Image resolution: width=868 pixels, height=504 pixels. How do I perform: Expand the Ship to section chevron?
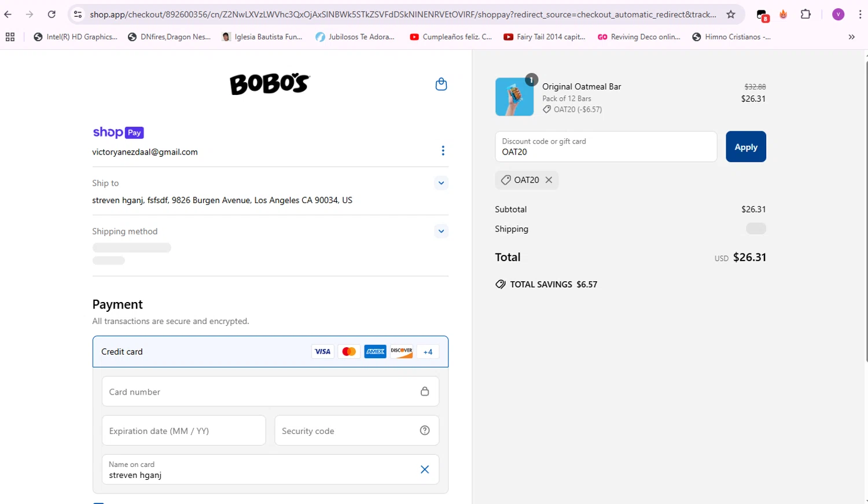coord(441,183)
